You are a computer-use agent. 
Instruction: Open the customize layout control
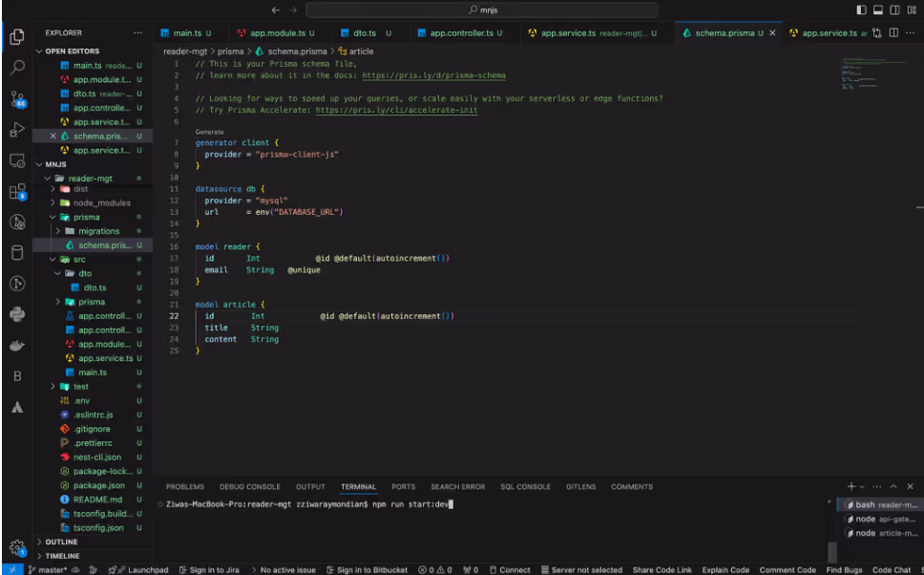pos(911,10)
